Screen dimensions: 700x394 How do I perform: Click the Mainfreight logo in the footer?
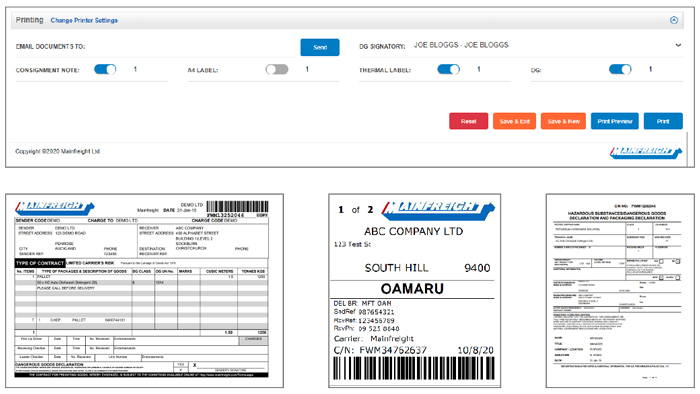646,152
